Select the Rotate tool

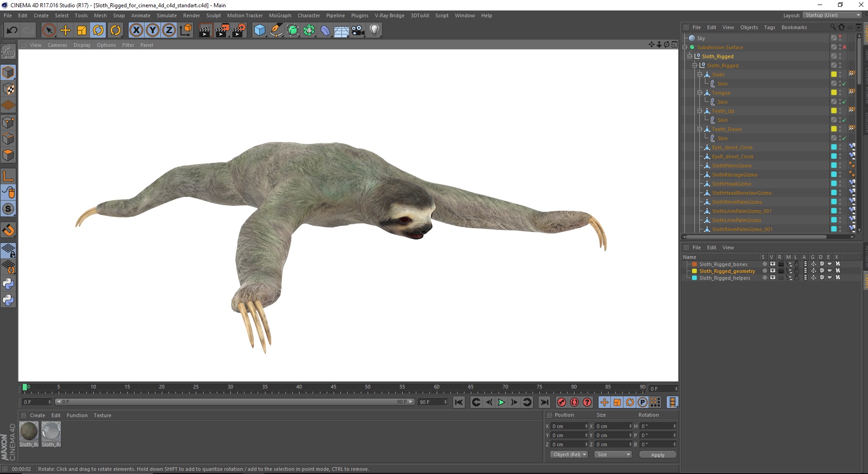tap(98, 30)
